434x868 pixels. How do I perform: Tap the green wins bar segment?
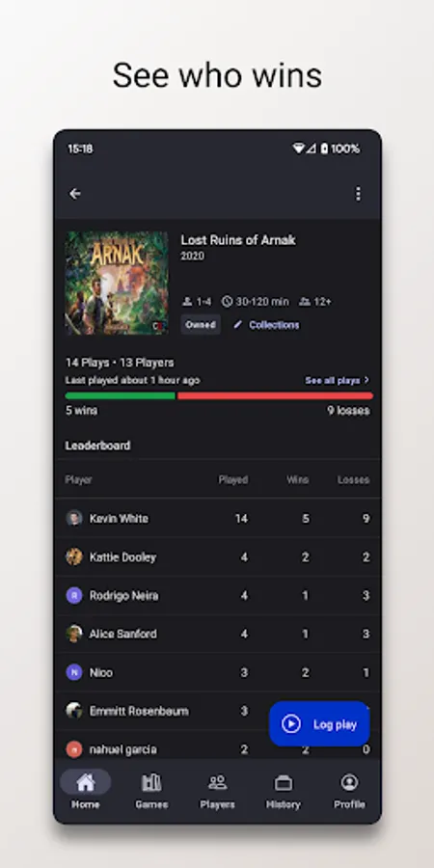coord(121,395)
